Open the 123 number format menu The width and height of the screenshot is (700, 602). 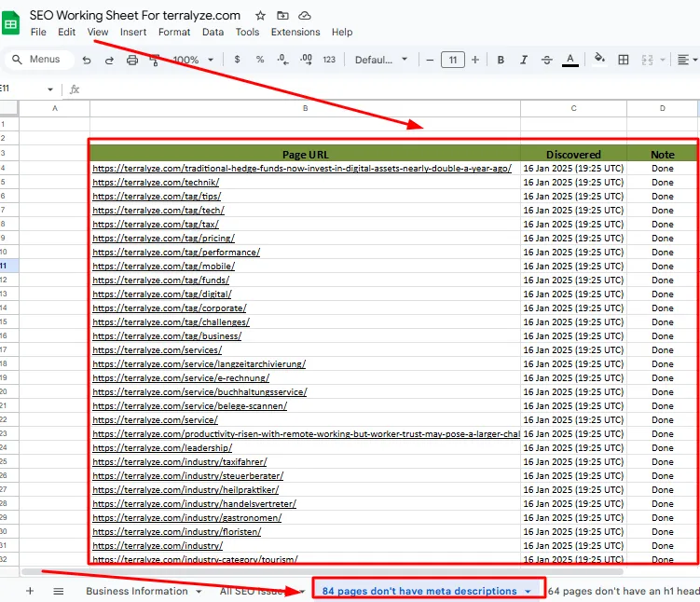329,60
